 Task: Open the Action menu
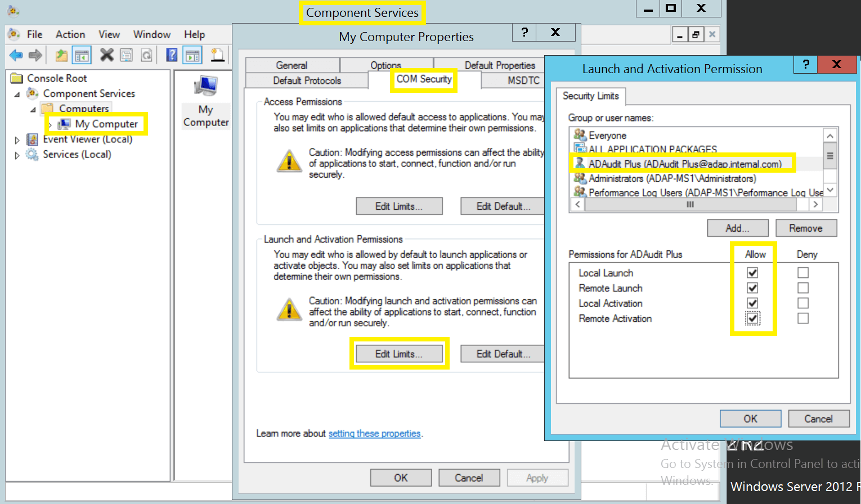70,34
